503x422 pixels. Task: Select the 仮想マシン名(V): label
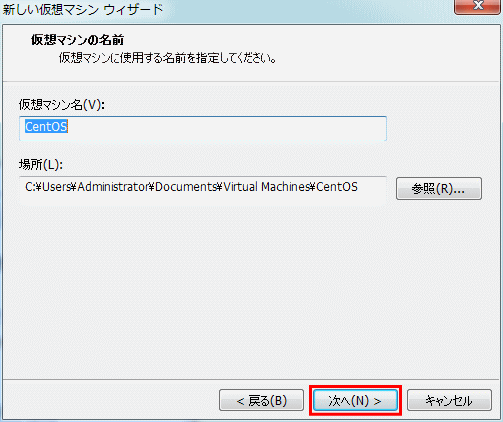tap(62, 105)
